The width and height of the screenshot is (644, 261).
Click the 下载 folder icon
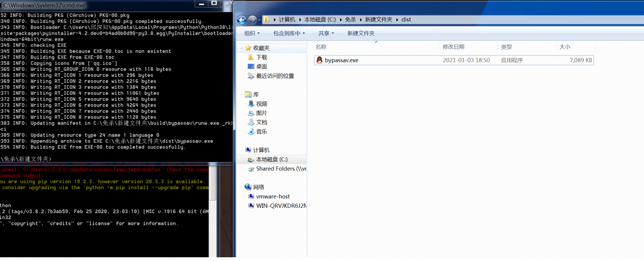[x=251, y=57]
